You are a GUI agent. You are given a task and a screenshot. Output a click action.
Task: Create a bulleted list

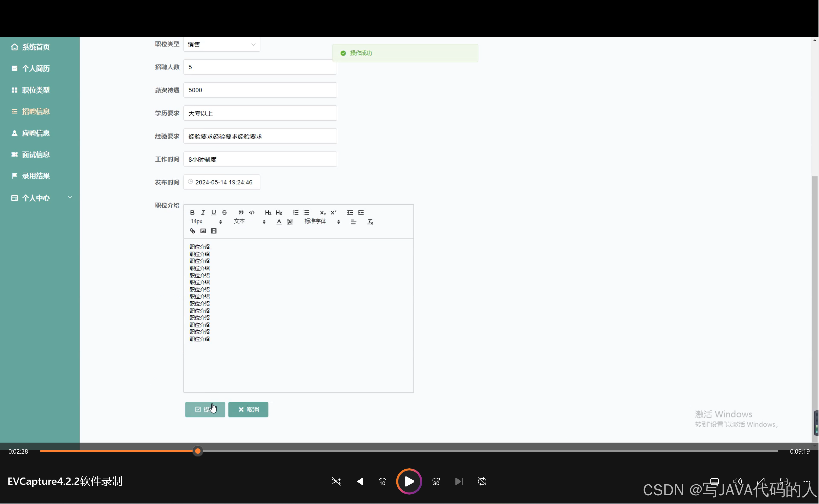click(306, 212)
